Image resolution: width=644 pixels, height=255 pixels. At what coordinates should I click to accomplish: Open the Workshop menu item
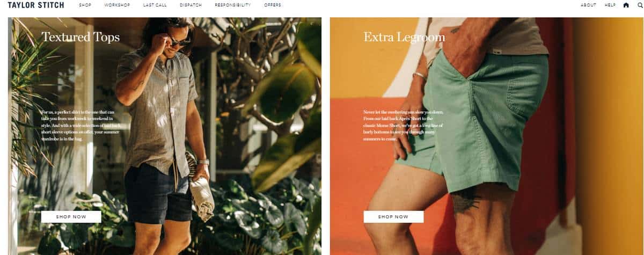117,5
